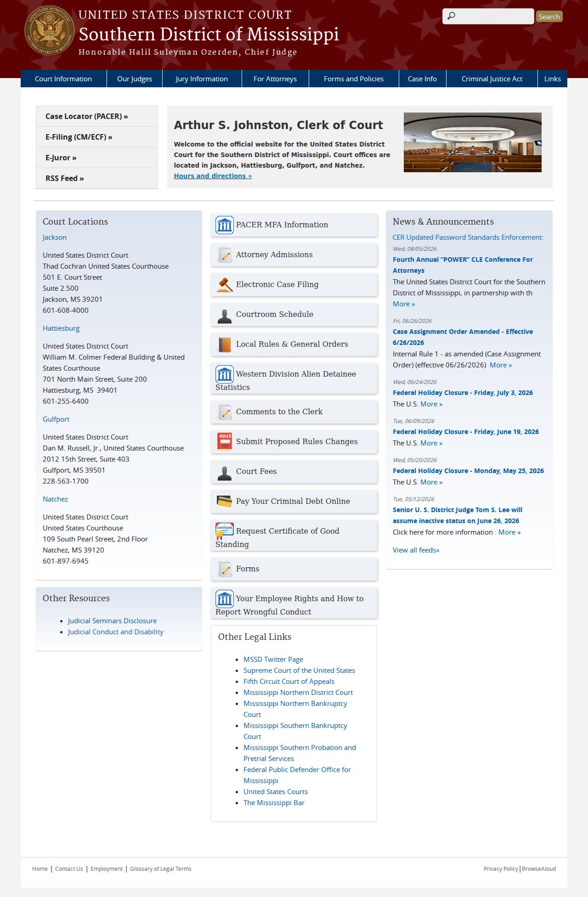The width and height of the screenshot is (588, 897).
Task: Click the court seal logo in header
Action: (49, 31)
